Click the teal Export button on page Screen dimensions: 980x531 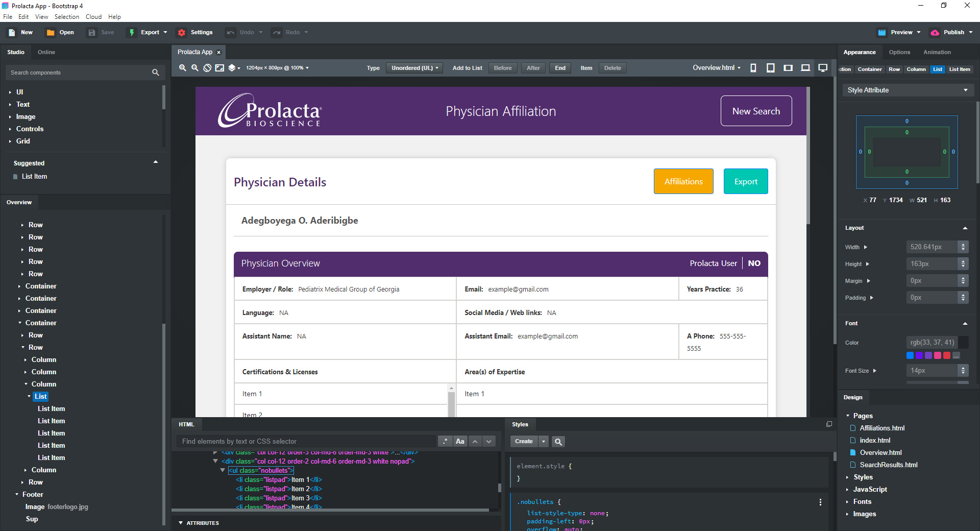[746, 181]
